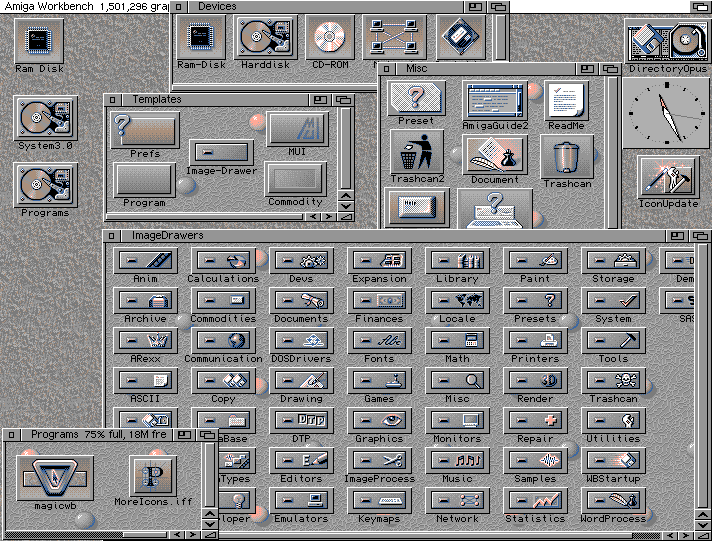Select the Harddisk icon in Devices window
This screenshot has width=712, height=541.
coord(265,37)
